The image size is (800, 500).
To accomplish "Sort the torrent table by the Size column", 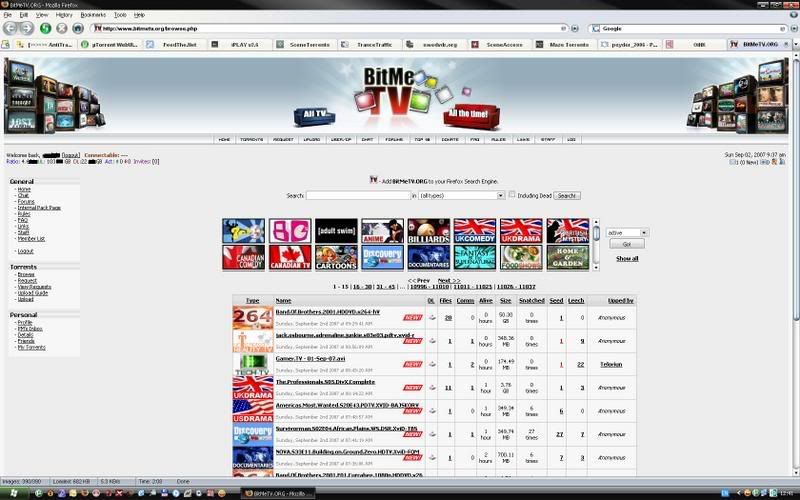I will tap(505, 301).
